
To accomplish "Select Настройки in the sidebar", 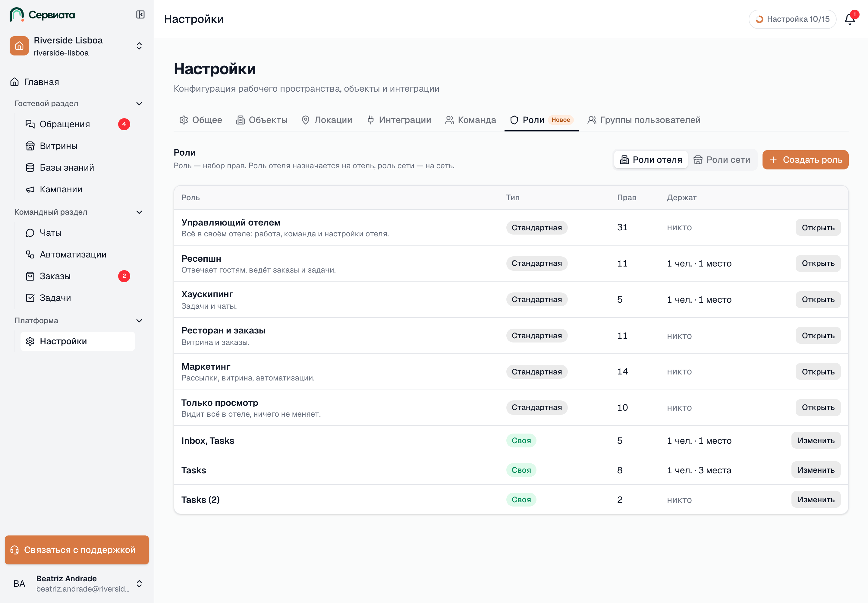I will (x=77, y=341).
